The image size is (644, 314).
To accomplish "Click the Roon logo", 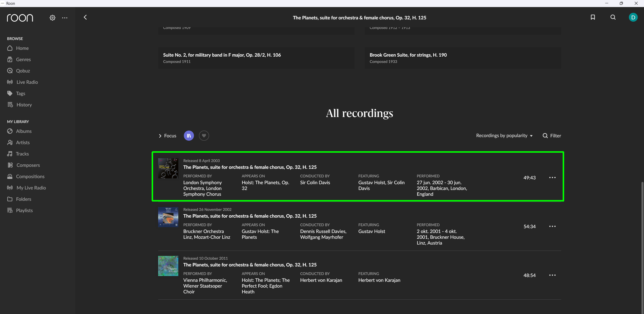I will [x=20, y=18].
